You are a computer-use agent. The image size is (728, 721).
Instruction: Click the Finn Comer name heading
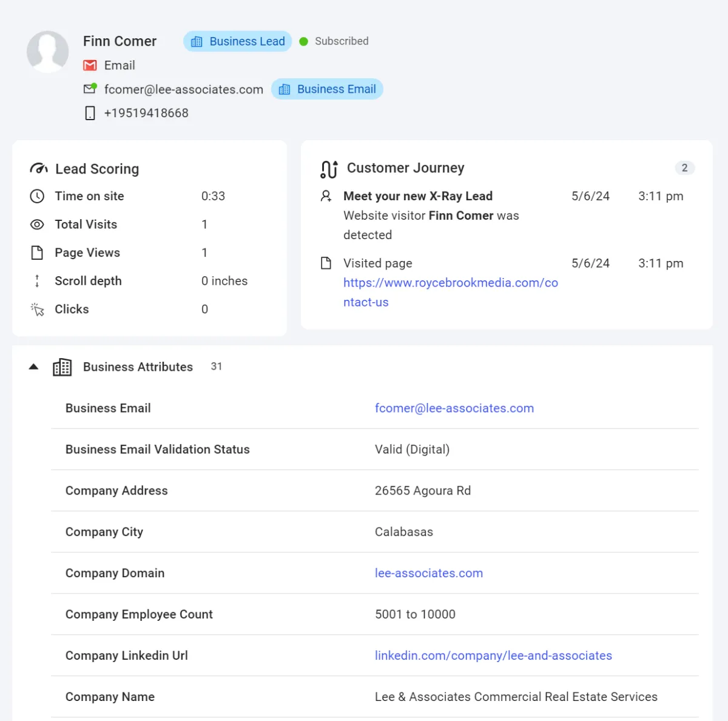pos(120,41)
